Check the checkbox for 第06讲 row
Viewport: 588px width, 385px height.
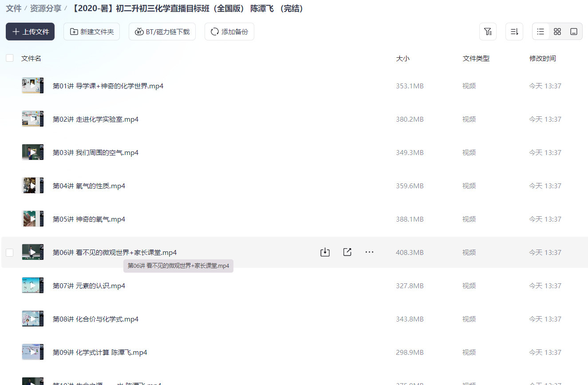coord(9,252)
